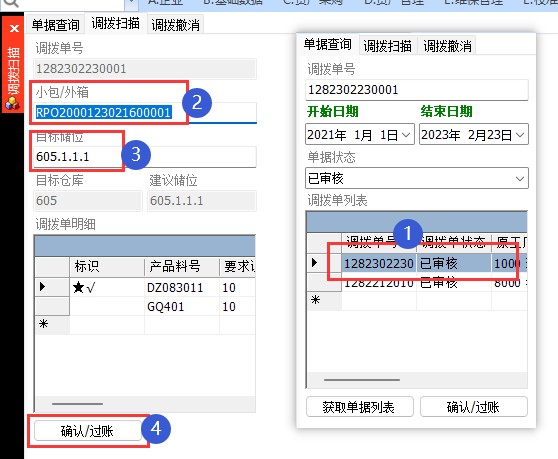This screenshot has height=459, width=558.
Task: Close the sidebar with the white X icon
Action: (x=14, y=28)
